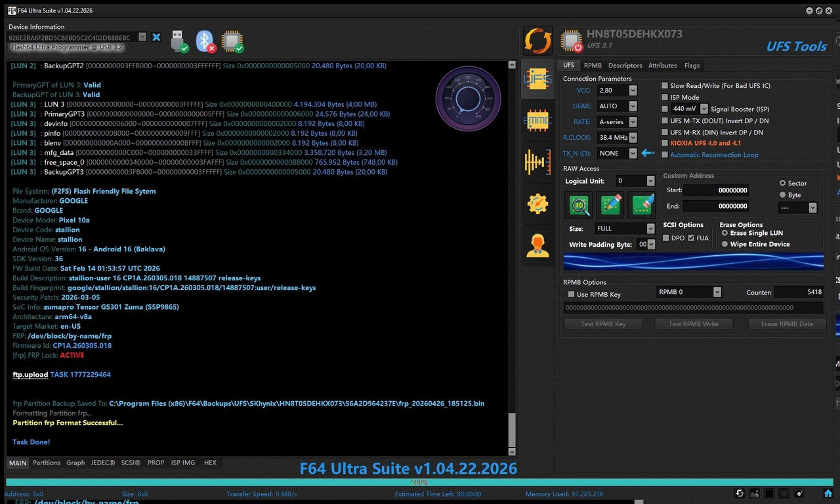The image size is (840, 504).
Task: Click the speedometer gauge in the log panel
Action: pos(468,98)
